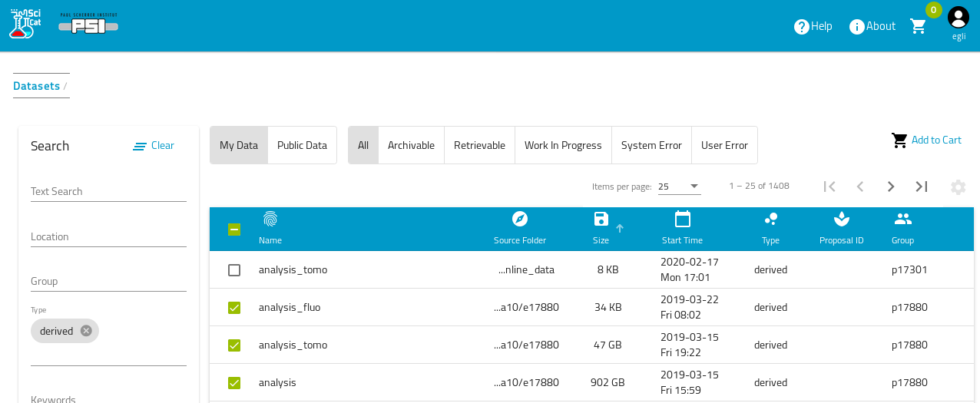The image size is (980, 403).
Task: Click the SciCat logo icon
Action: (25, 25)
